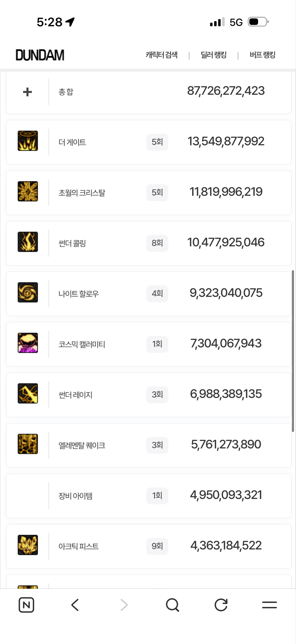
Task: Tap the 코스믹 캘러미티 skill icon
Action: 28,343
